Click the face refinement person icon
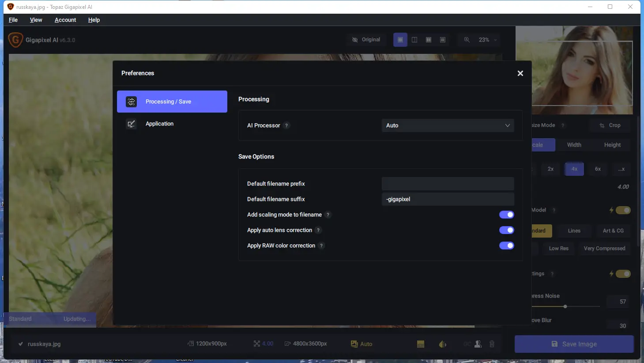 click(x=478, y=344)
